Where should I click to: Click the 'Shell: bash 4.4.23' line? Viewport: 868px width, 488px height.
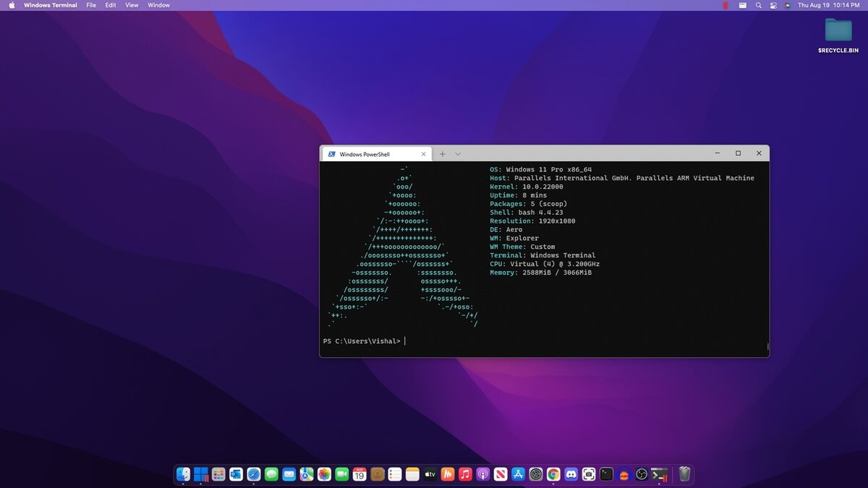[526, 213]
